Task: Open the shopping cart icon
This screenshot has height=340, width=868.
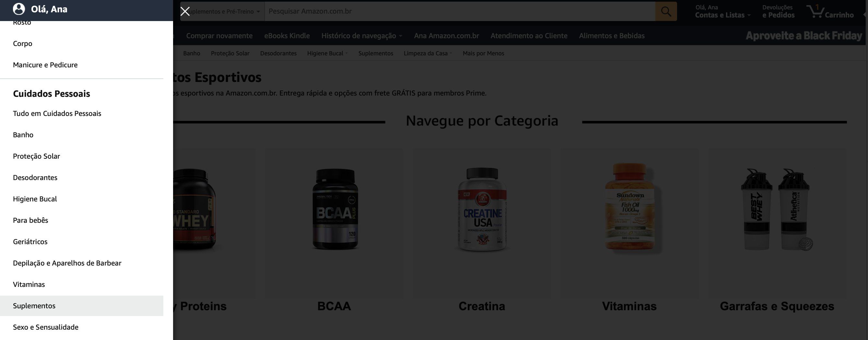Action: 815,11
